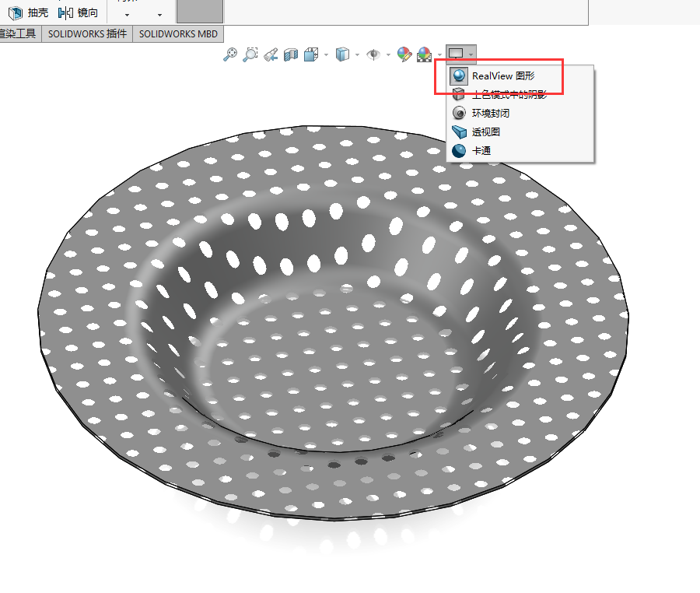Click the View Settings monitor icon
Viewport: 700px width, 593px height.
coord(456,54)
